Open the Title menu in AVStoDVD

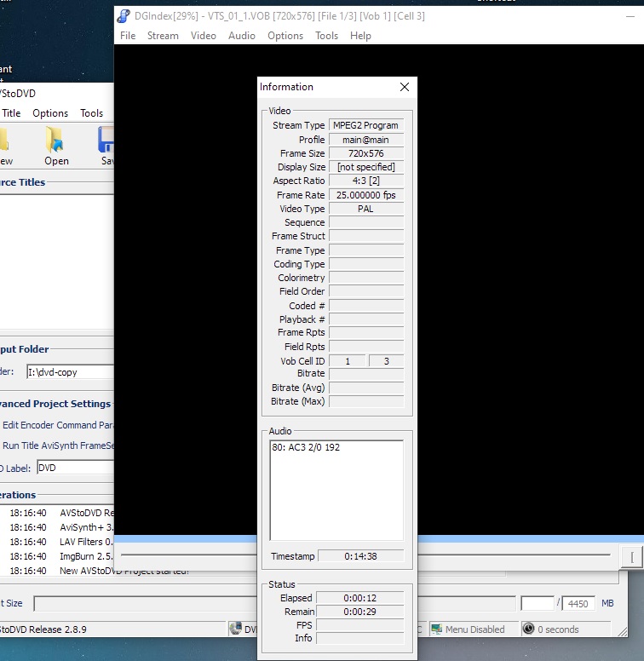click(x=11, y=113)
